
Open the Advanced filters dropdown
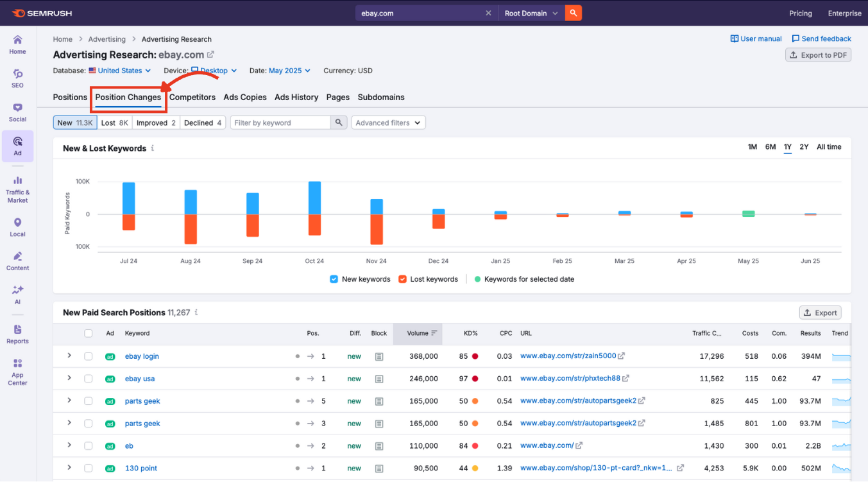point(388,122)
